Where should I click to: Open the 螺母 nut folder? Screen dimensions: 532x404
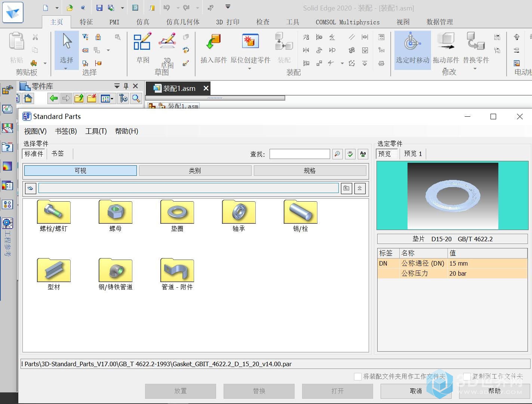(116, 216)
